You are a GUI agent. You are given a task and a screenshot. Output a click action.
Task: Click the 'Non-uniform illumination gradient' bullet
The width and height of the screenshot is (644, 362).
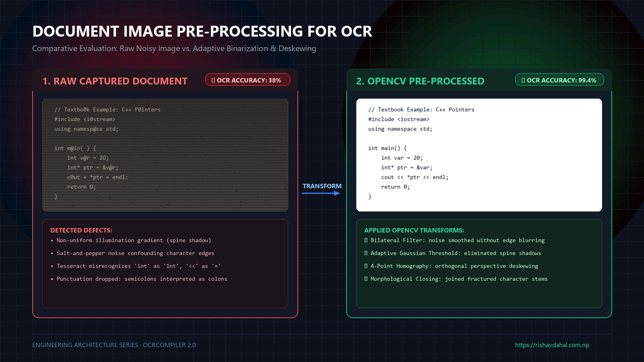(131, 240)
